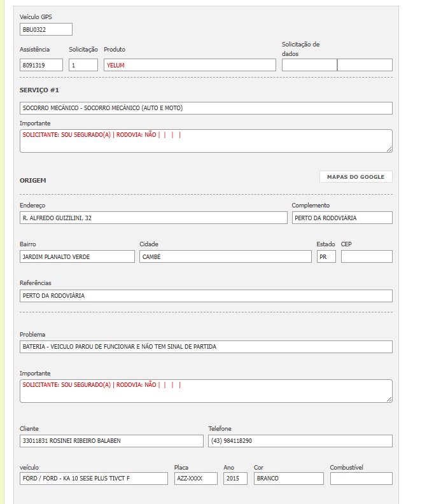Focus the Ano field showing 2015
This screenshot has width=427, height=504.
(235, 479)
